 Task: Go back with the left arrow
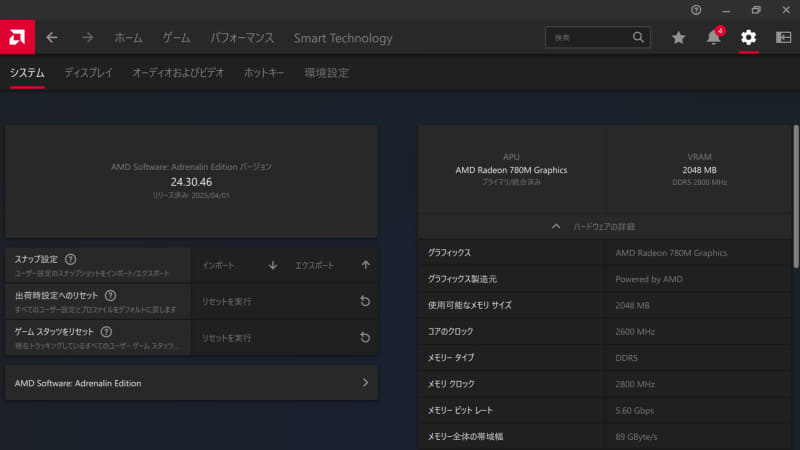(52, 38)
